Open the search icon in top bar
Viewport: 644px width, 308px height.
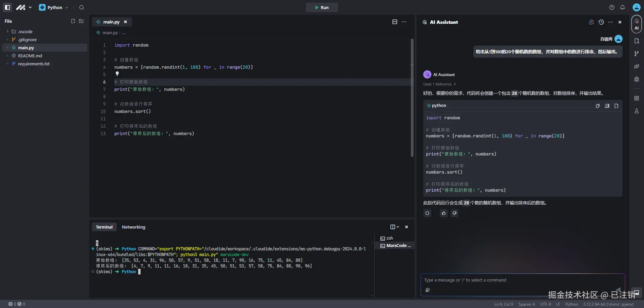[x=82, y=7]
